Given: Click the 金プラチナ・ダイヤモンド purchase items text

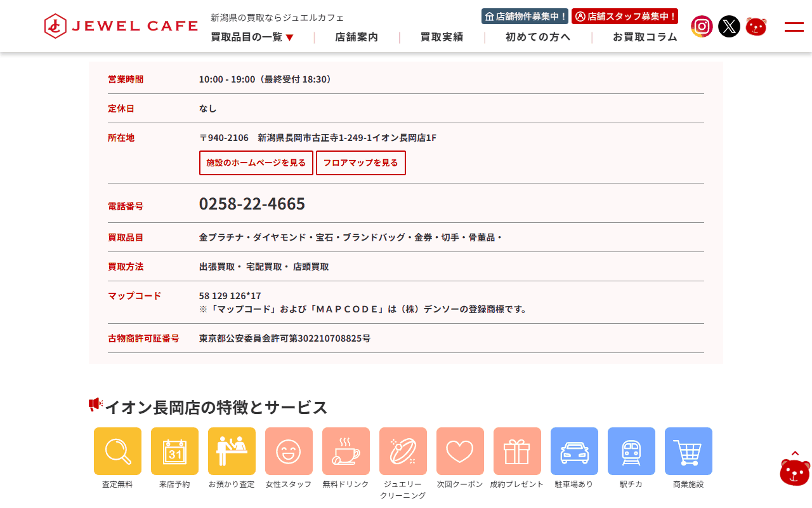Looking at the screenshot, I should click(x=351, y=237).
